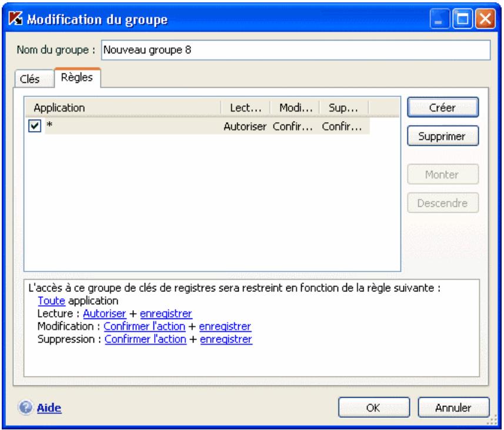Click enregistrer link on Suppression line
Screen dimensions: 504x430
pyautogui.click(x=226, y=339)
